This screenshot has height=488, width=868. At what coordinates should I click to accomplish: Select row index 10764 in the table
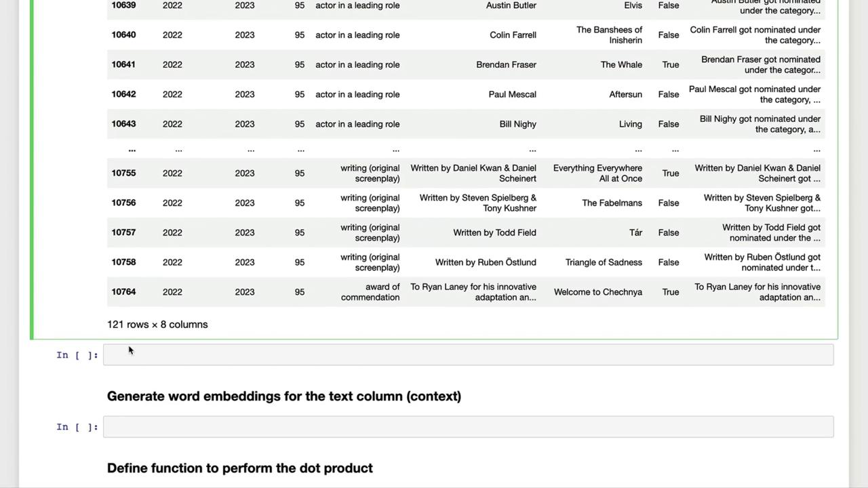[x=123, y=292]
